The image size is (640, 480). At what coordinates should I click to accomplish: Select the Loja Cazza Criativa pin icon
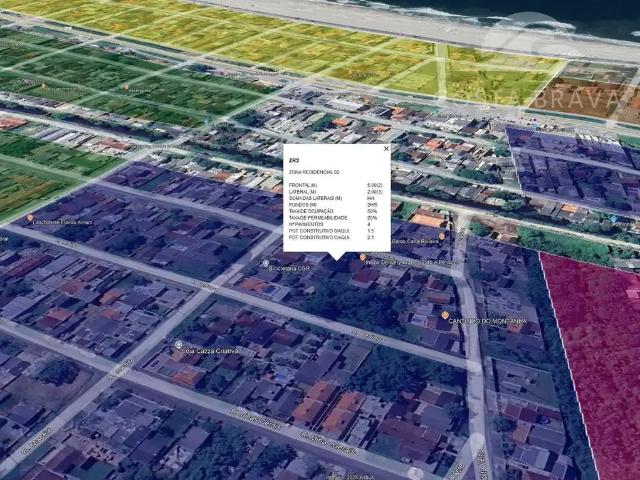click(179, 348)
